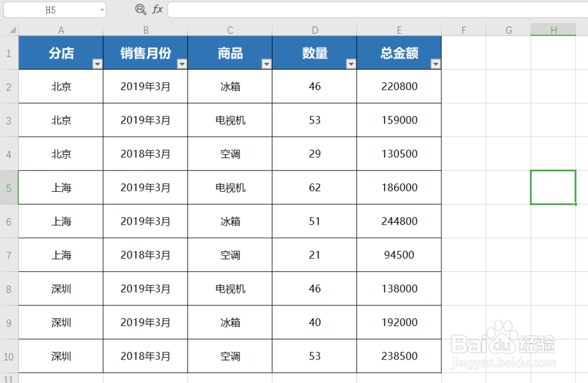The width and height of the screenshot is (588, 383).
Task: Select column G header
Action: point(509,30)
